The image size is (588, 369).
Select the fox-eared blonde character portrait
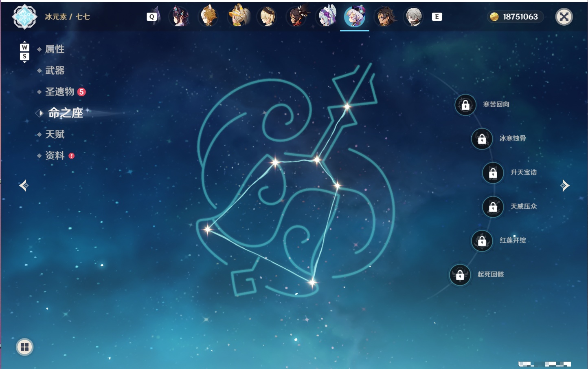(208, 17)
